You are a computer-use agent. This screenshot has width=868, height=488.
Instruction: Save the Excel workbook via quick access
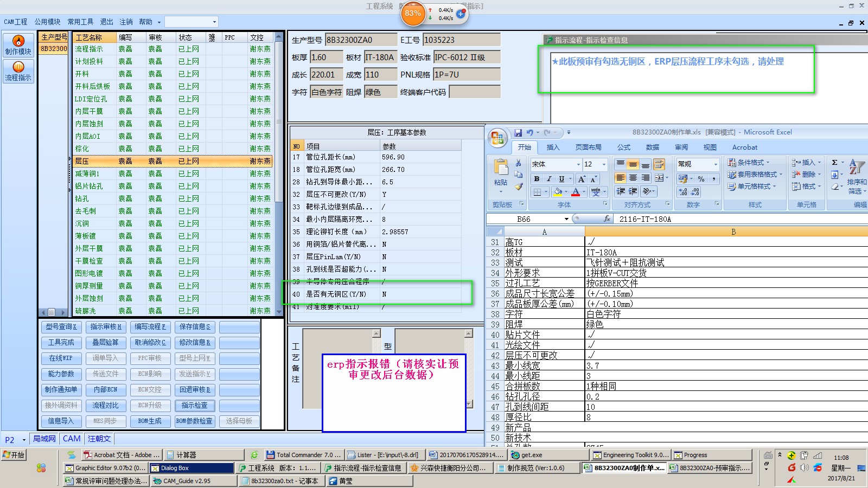[518, 132]
